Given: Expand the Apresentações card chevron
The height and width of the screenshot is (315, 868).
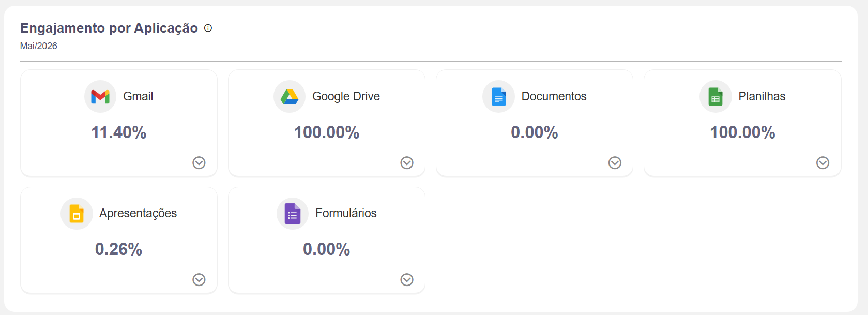Looking at the screenshot, I should pos(199,280).
